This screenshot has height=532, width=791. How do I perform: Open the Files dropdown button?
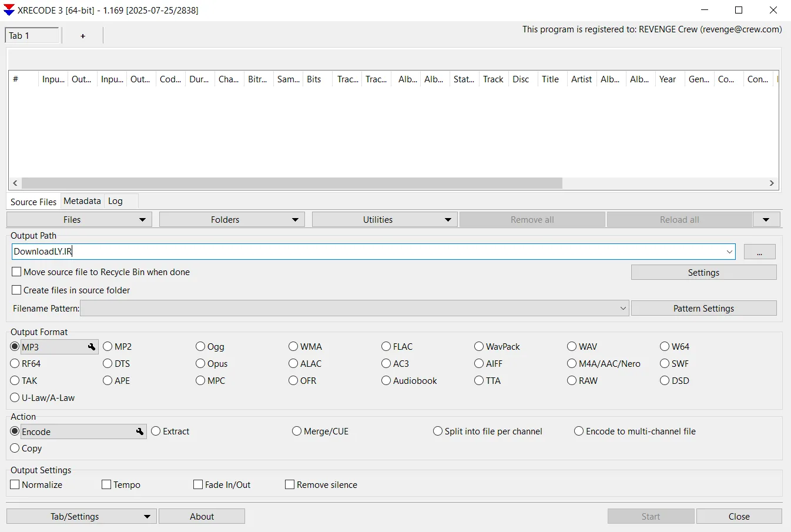pos(79,220)
